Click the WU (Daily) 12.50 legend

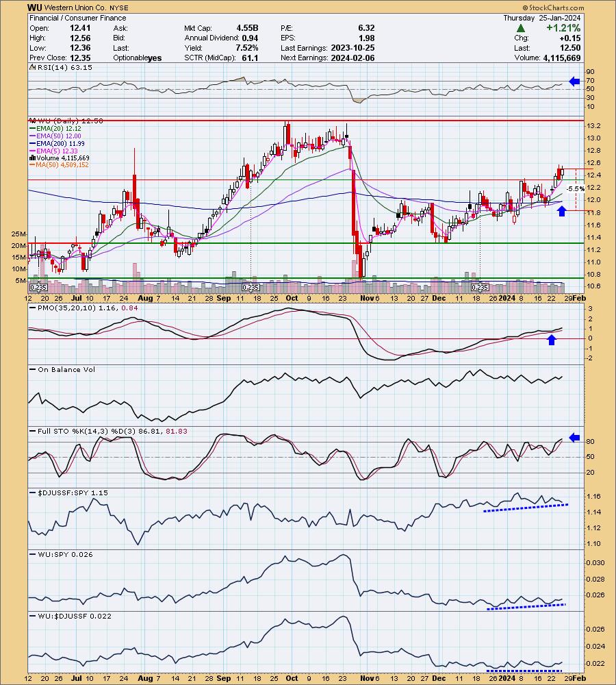click(x=66, y=121)
